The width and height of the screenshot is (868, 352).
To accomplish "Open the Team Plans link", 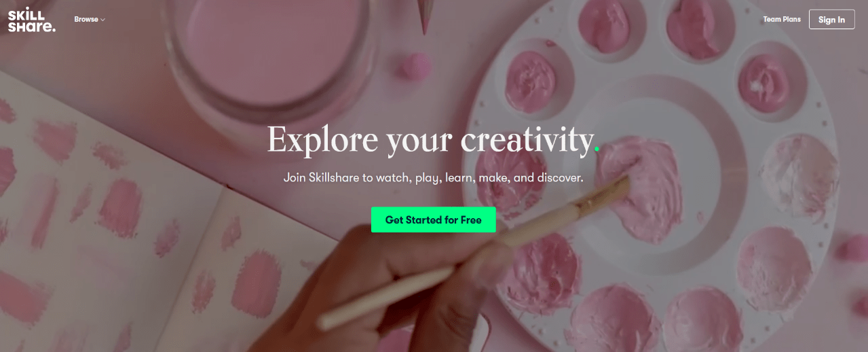I will [782, 19].
